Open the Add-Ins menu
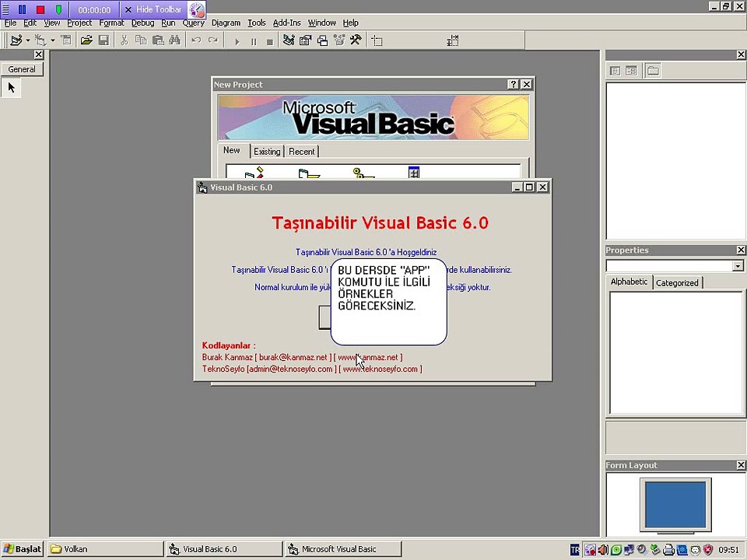 [x=286, y=23]
